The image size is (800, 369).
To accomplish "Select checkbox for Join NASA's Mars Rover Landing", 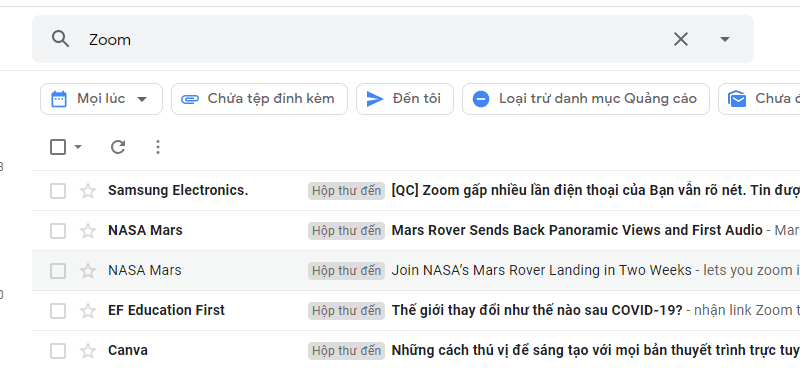I will [x=58, y=270].
